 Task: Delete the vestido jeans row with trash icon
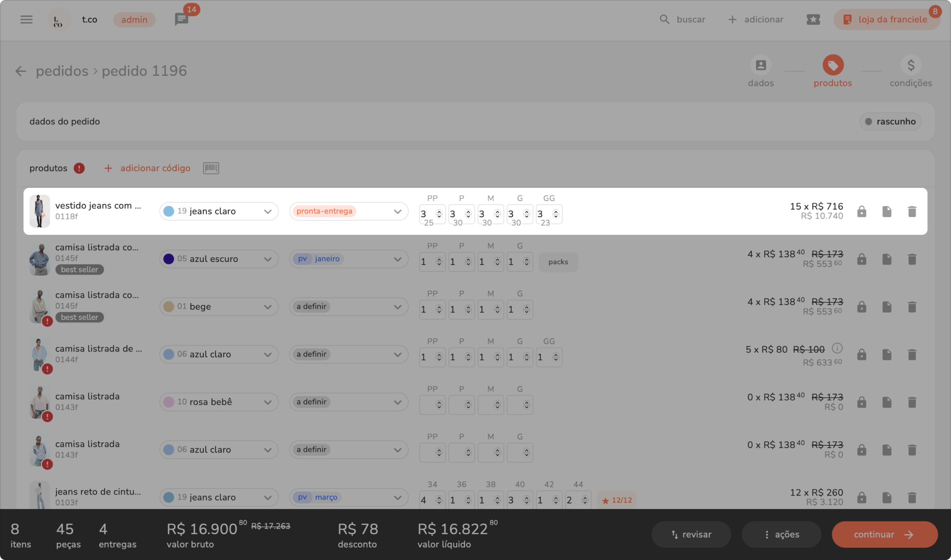(912, 211)
